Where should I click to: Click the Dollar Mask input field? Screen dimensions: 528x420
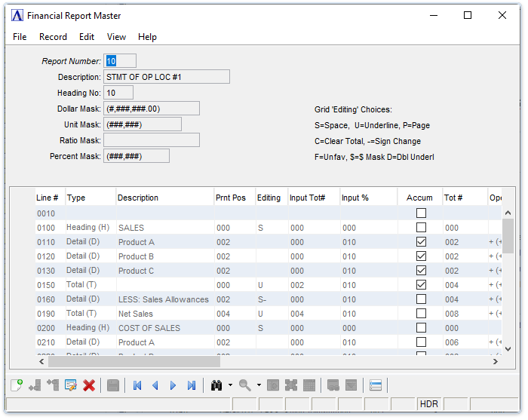[x=152, y=109]
